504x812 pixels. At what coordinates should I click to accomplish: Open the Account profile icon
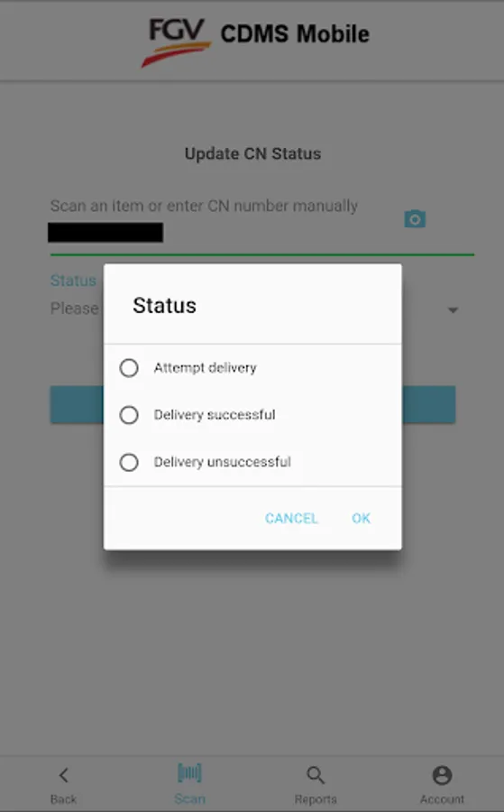(442, 775)
